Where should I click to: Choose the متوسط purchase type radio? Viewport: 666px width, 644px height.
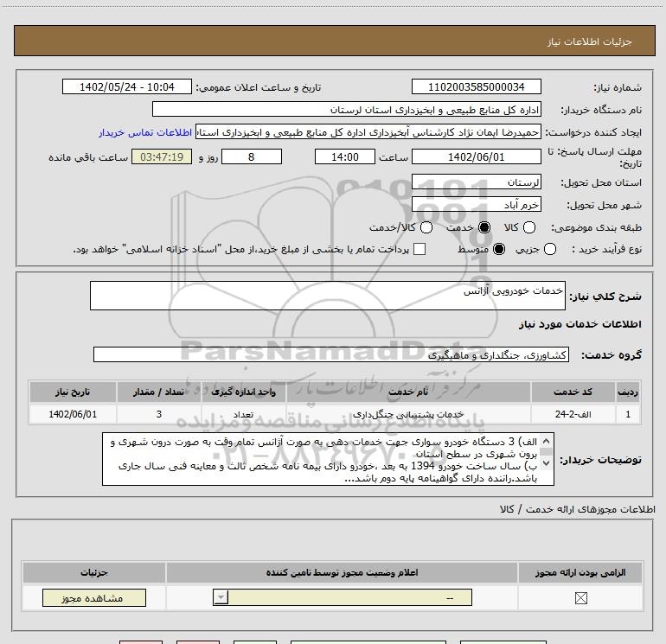[499, 249]
